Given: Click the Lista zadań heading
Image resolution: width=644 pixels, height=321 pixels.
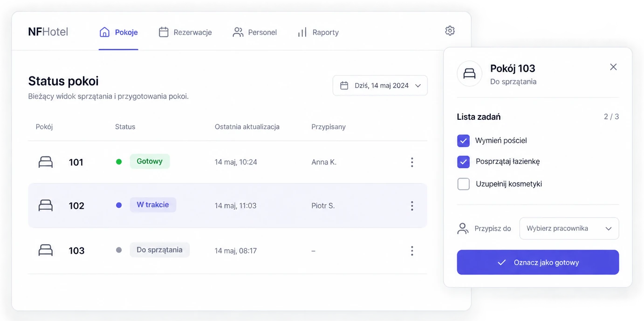Looking at the screenshot, I should point(479,117).
